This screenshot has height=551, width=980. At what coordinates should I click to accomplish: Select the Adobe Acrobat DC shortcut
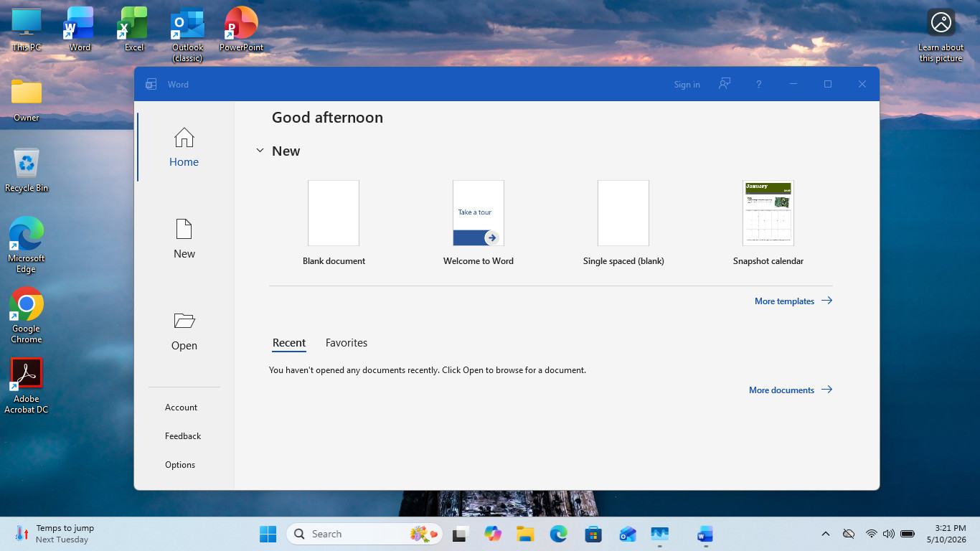pos(27,386)
